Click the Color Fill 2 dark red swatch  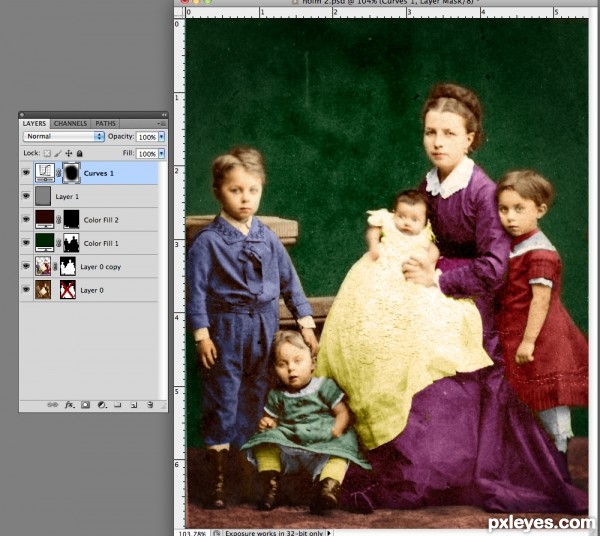pyautogui.click(x=44, y=219)
